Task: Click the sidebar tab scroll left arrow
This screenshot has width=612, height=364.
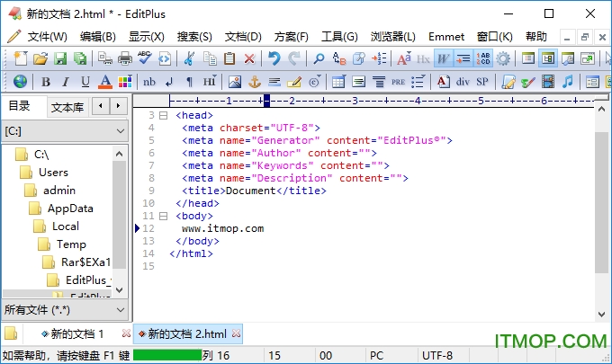Action: click(101, 106)
